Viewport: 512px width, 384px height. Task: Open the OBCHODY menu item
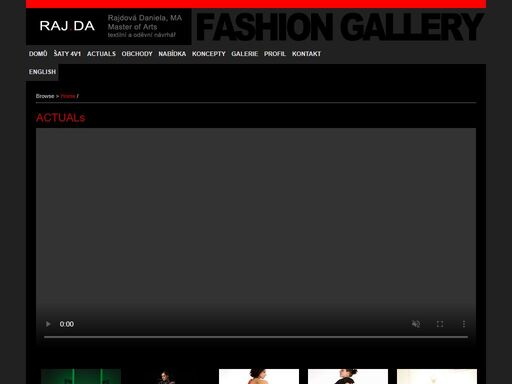click(x=137, y=54)
